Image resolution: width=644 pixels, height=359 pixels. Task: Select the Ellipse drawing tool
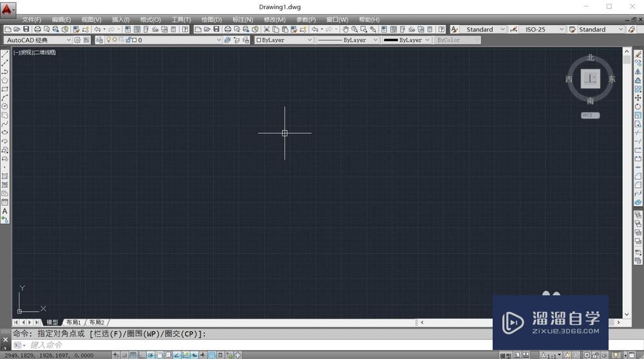(5, 133)
